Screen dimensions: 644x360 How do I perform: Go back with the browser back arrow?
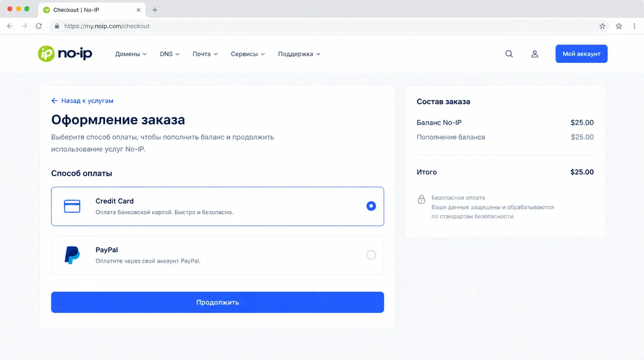pos(10,26)
